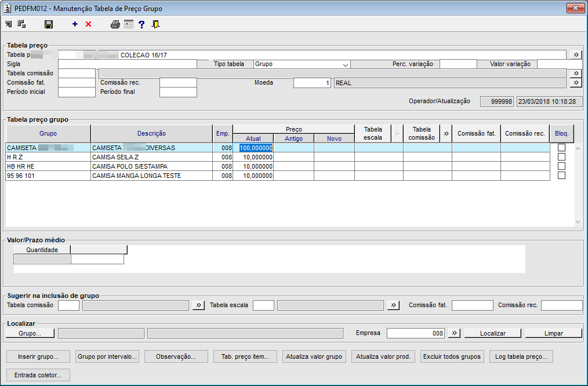Click the first arrow window icon in toolbar
588x386 pixels.
click(x=8, y=24)
